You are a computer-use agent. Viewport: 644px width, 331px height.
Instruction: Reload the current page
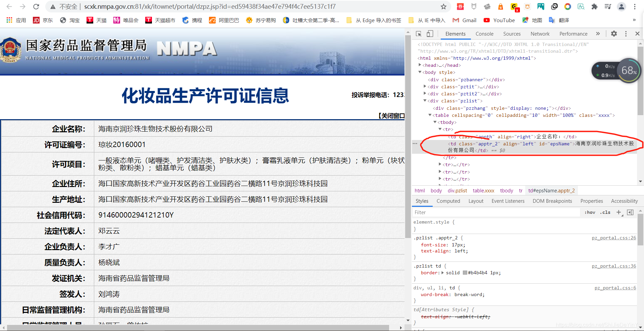[x=36, y=6]
